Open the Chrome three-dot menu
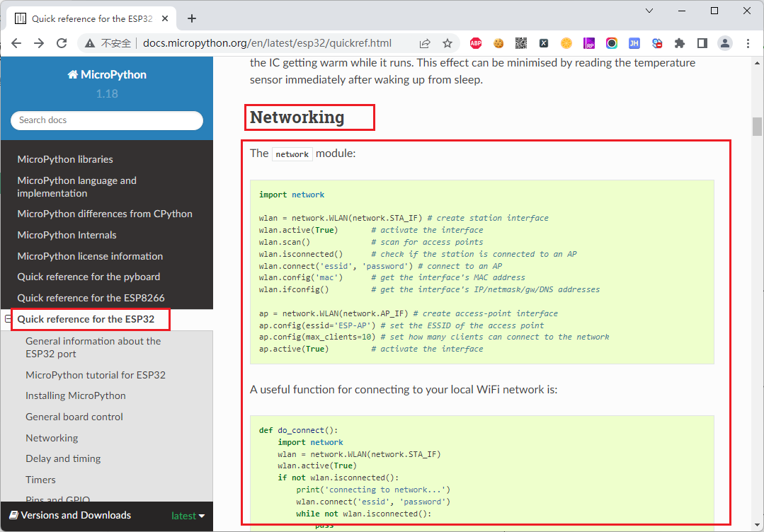764x532 pixels. (748, 43)
